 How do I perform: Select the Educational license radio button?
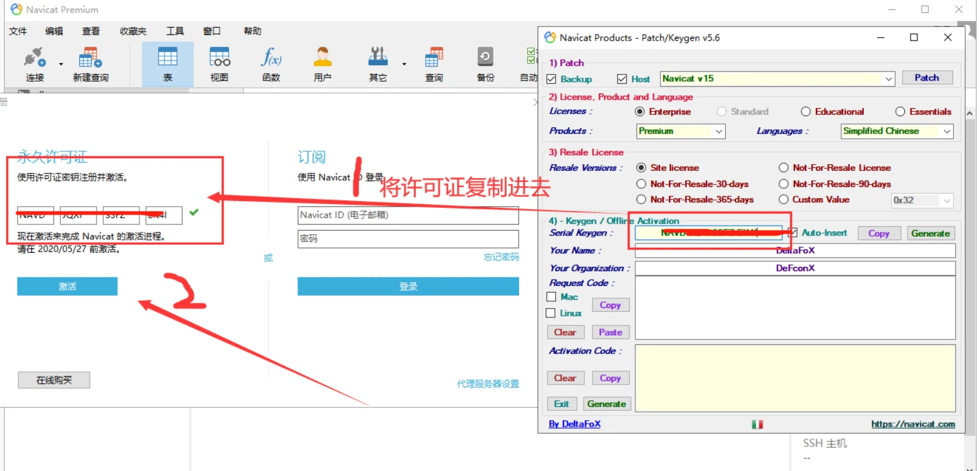806,111
